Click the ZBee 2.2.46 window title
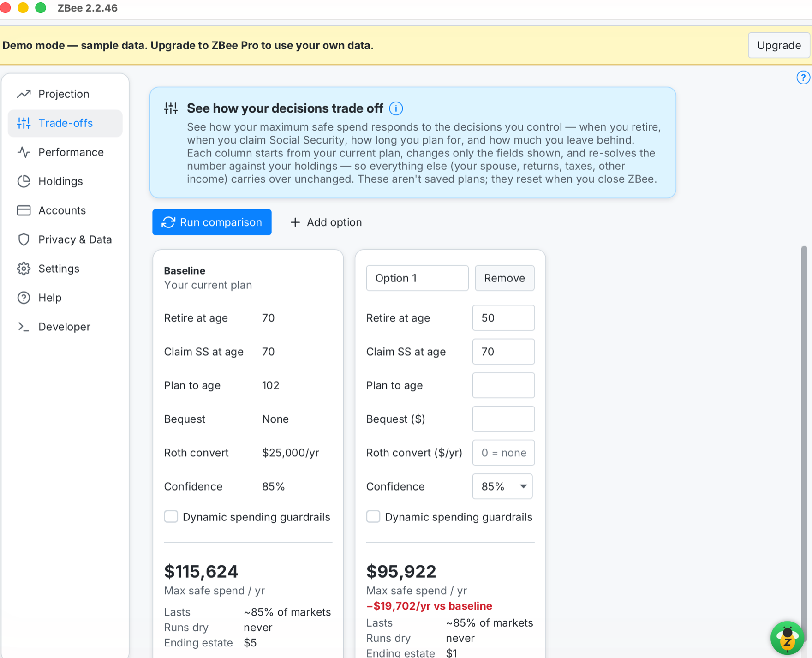The height and width of the screenshot is (658, 812). [x=88, y=8]
